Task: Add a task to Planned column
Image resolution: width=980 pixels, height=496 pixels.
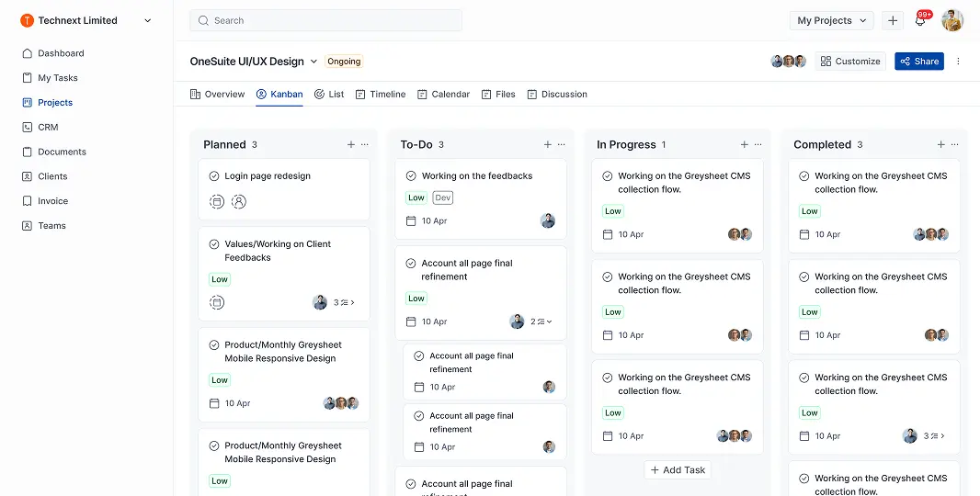Action: 350,144
